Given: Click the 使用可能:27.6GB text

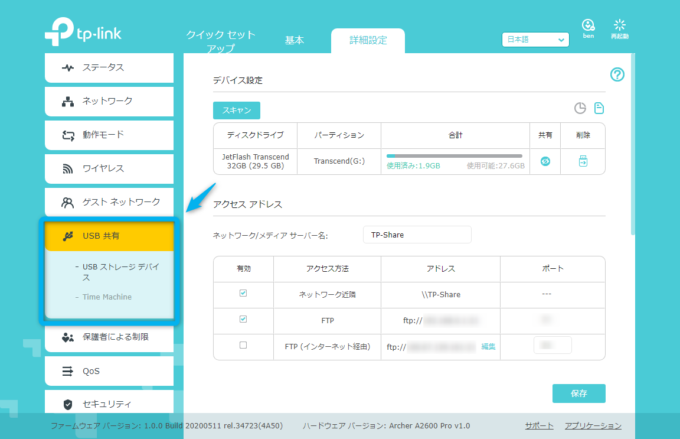Looking at the screenshot, I should coord(496,166).
